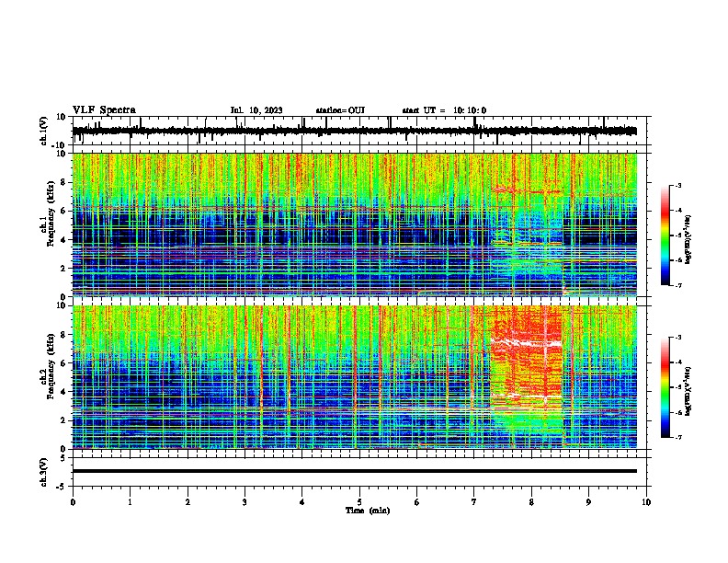728x563 pixels.
Task: Click time axis tick label "6"
Action: [417, 502]
